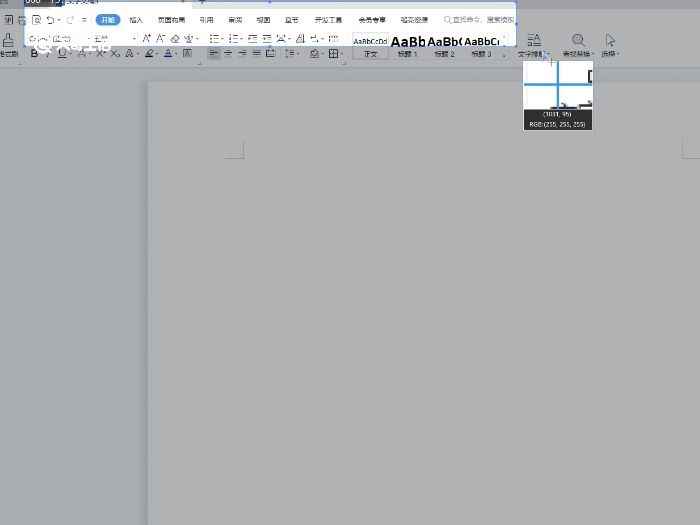Toggle subscript formatting
The width and height of the screenshot is (700, 525).
pyautogui.click(x=115, y=54)
